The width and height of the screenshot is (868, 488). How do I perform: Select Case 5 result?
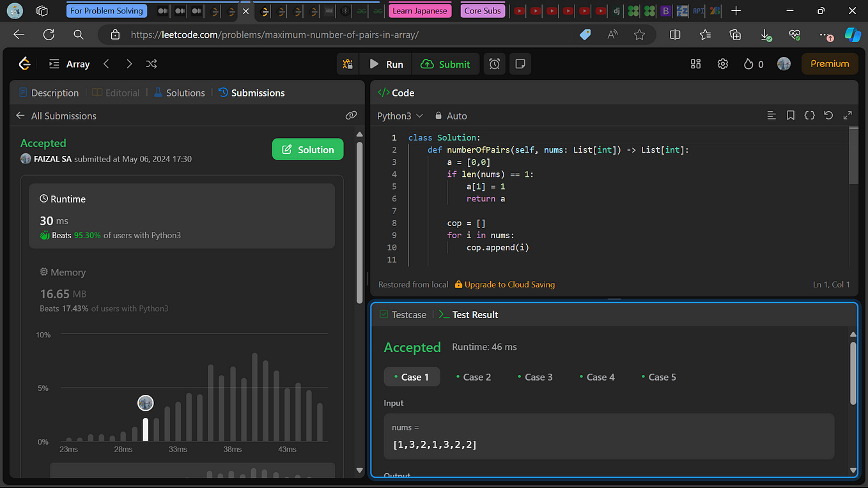658,377
